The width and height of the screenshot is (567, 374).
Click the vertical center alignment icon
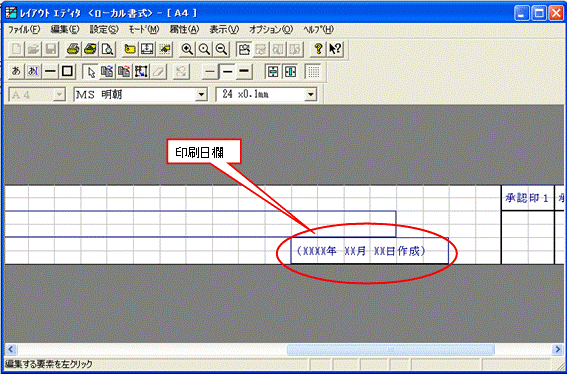pos(273,71)
